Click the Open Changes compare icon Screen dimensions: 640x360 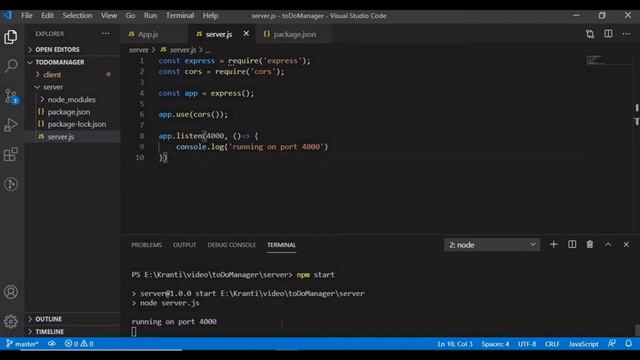pyautogui.click(x=590, y=34)
